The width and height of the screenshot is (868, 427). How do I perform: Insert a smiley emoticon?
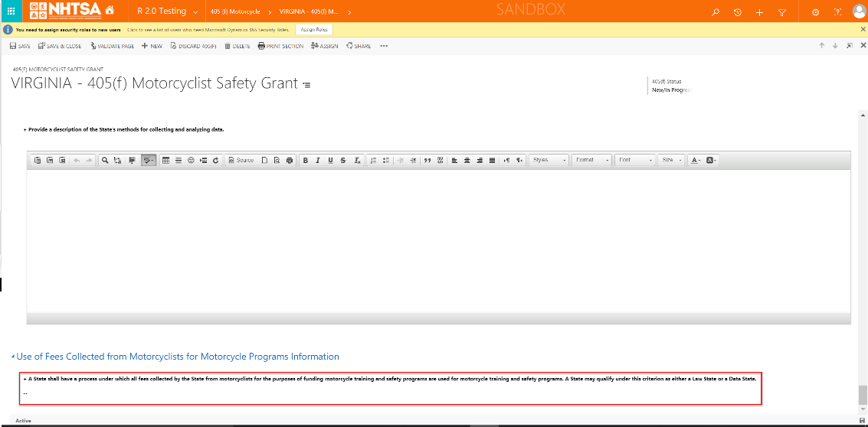click(191, 160)
